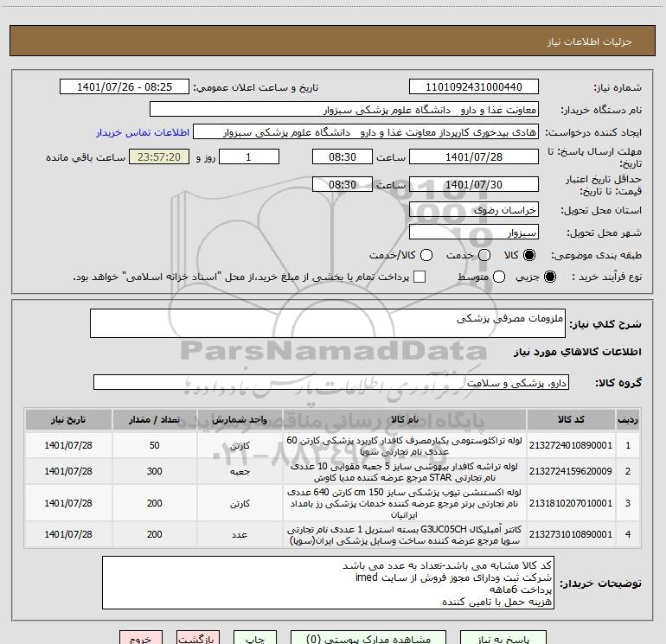Image resolution: width=666 pixels, height=644 pixels.
Task: Click the remaining time 23:57:20 field
Action: point(159,156)
